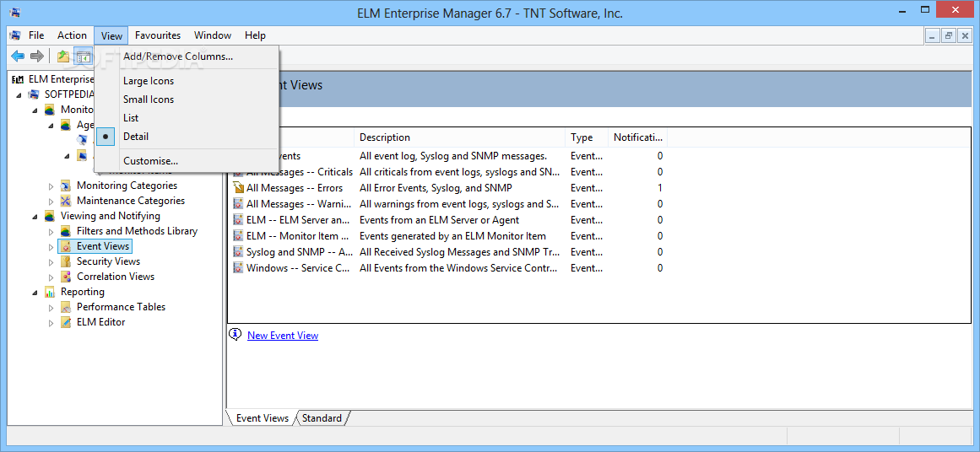Switch to the Standard tab
The height and width of the screenshot is (452, 980).
click(x=322, y=418)
